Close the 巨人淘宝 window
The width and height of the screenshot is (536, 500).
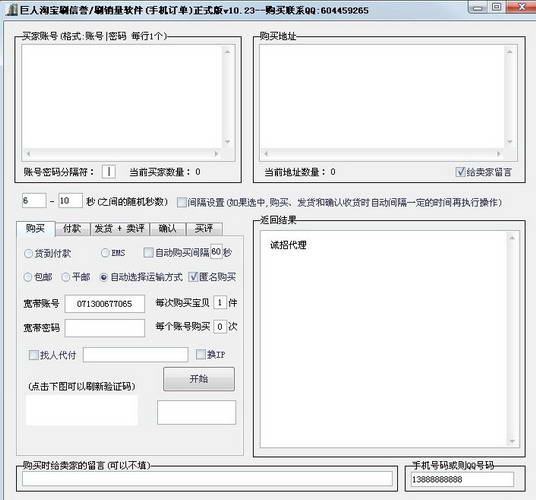521,7
